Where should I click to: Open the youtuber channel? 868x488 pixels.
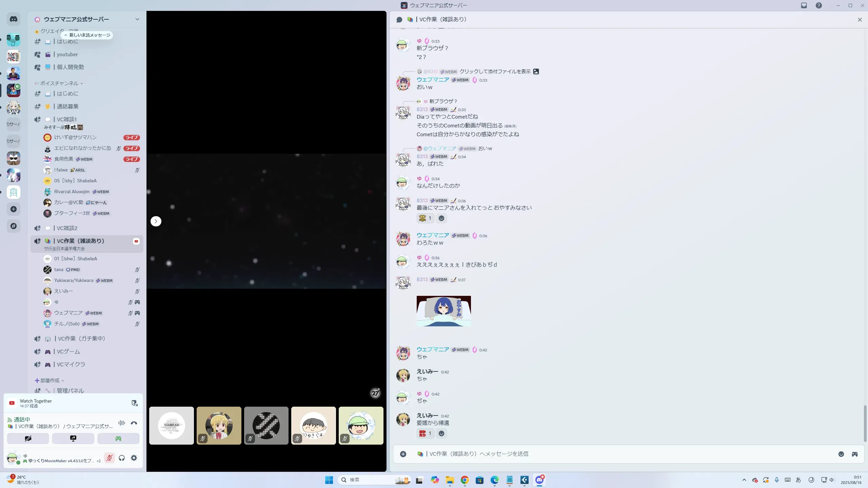67,55
